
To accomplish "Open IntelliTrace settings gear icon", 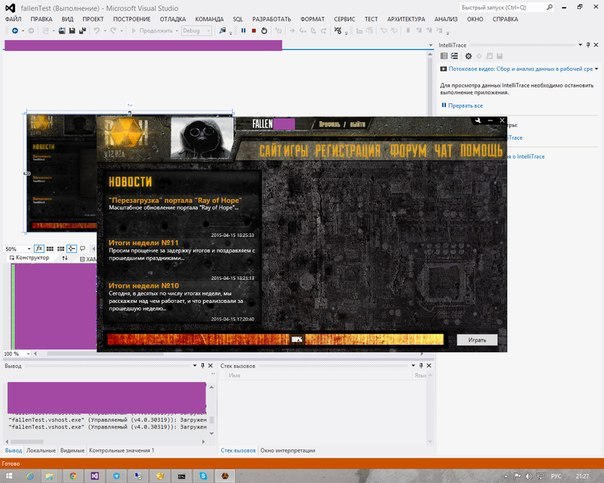I will (468, 56).
